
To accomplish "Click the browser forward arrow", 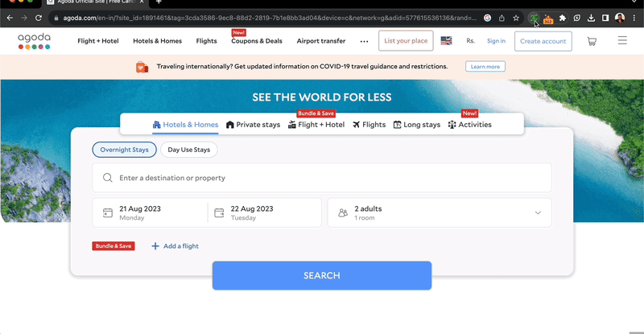I will [24, 18].
